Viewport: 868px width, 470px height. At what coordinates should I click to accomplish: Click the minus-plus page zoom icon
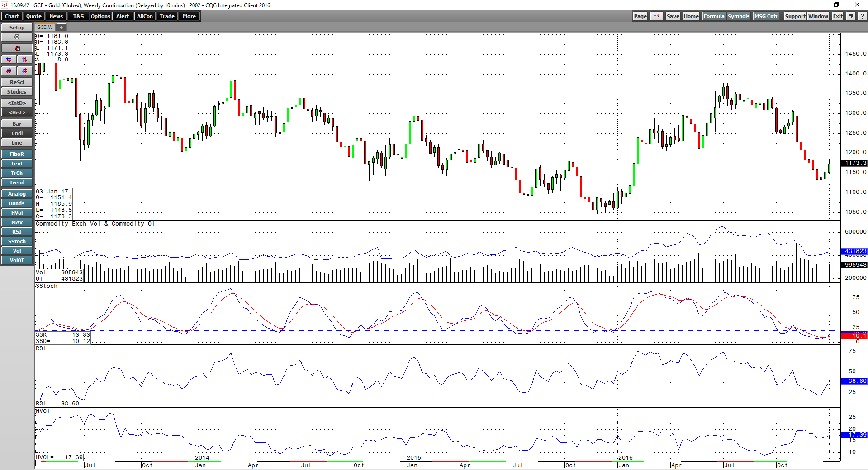click(656, 16)
